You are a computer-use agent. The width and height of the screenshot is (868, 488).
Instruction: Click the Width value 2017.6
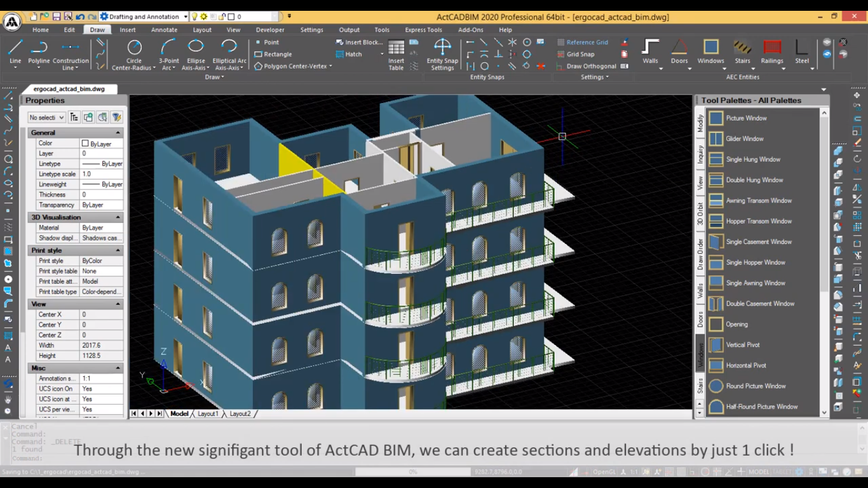[102, 346]
